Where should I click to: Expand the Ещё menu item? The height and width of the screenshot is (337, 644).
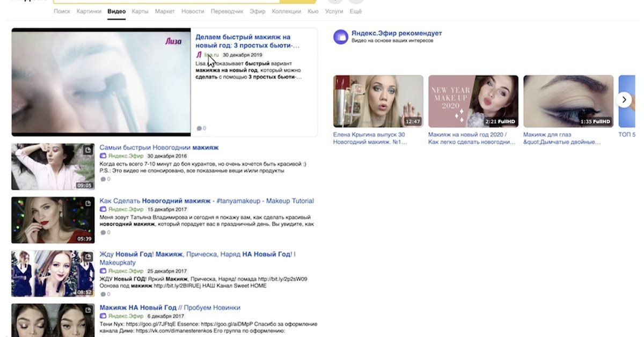pos(356,11)
